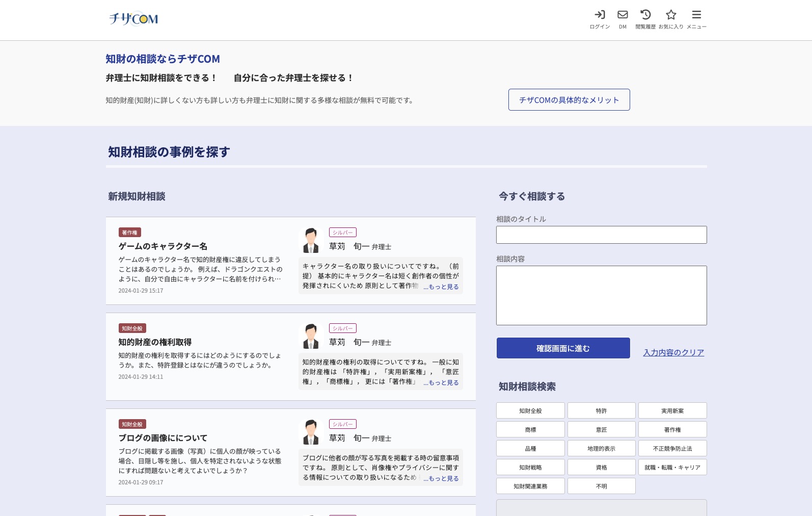Open the 知的財産の権利取得 consultation title
Image resolution: width=812 pixels, height=516 pixels.
155,342
